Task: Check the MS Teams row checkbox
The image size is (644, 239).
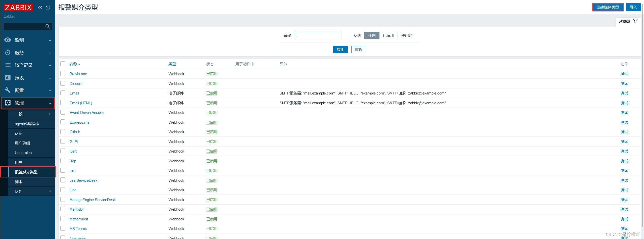Action: click(x=63, y=228)
